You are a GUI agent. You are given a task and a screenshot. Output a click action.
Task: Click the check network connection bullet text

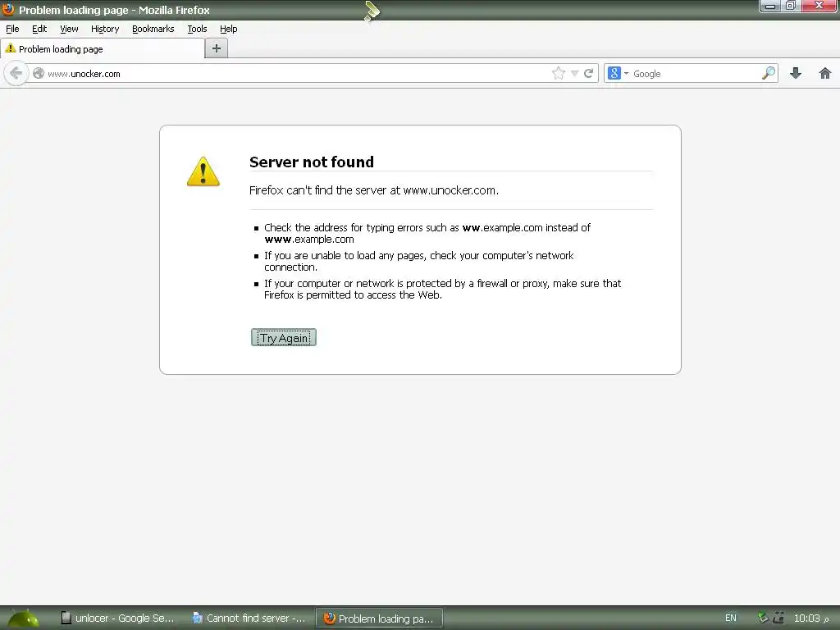(x=419, y=261)
